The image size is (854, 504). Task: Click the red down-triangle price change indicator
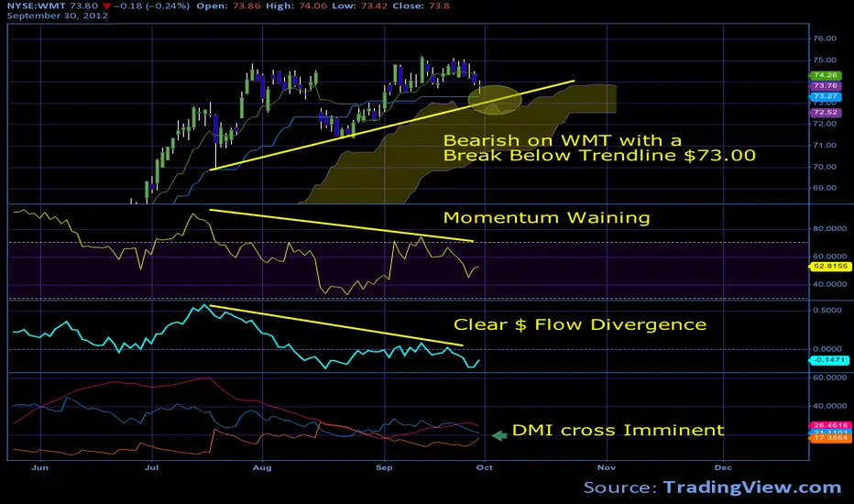click(x=106, y=6)
